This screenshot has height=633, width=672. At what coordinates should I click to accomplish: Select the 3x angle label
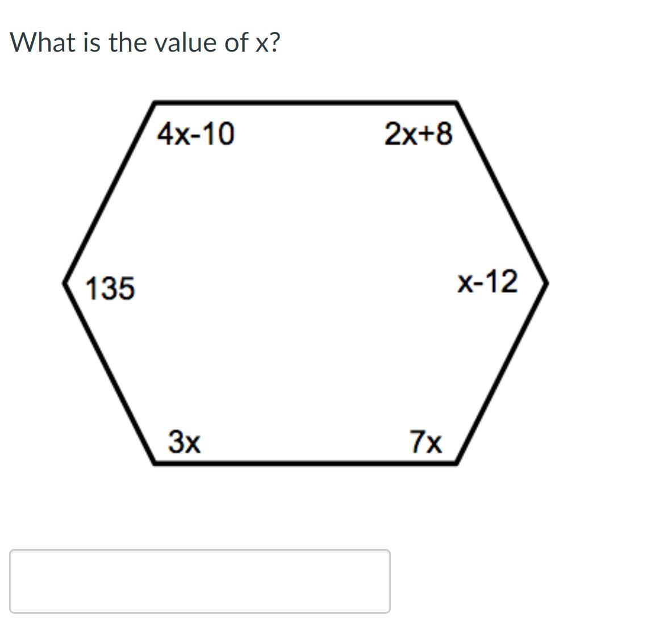[185, 441]
